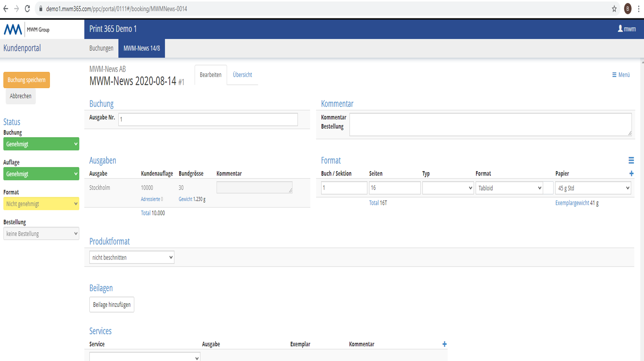This screenshot has width=644, height=361.
Task: Open the Bestellung 'keine Bestellung' dropdown
Action: click(41, 233)
